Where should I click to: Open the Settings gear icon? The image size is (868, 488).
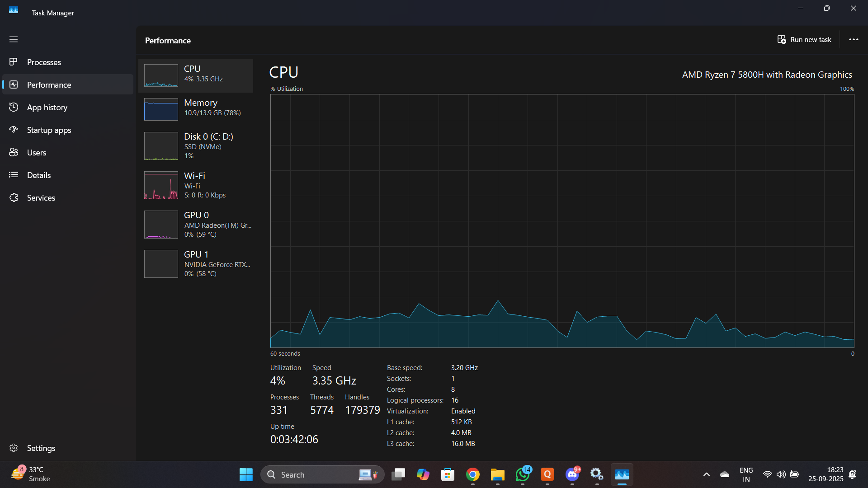pos(14,448)
